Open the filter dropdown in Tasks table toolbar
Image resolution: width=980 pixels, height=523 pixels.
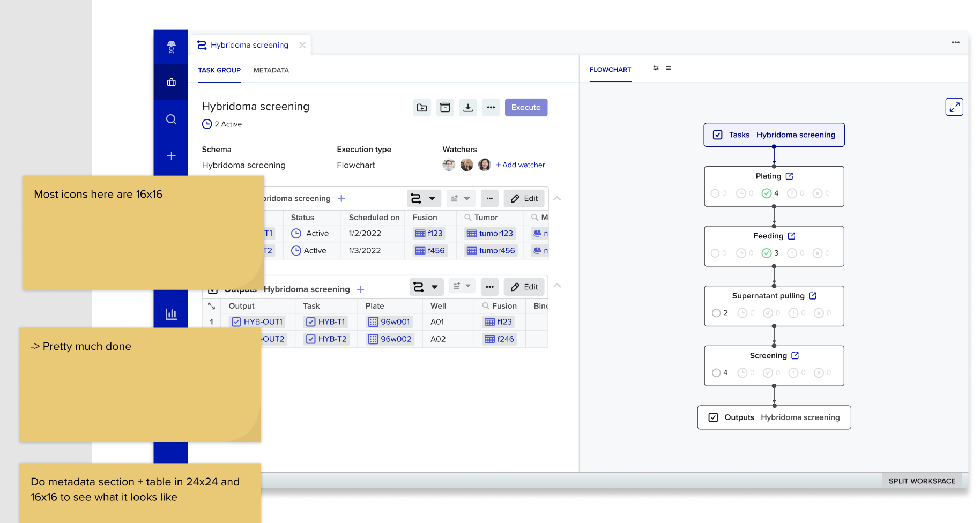point(461,198)
